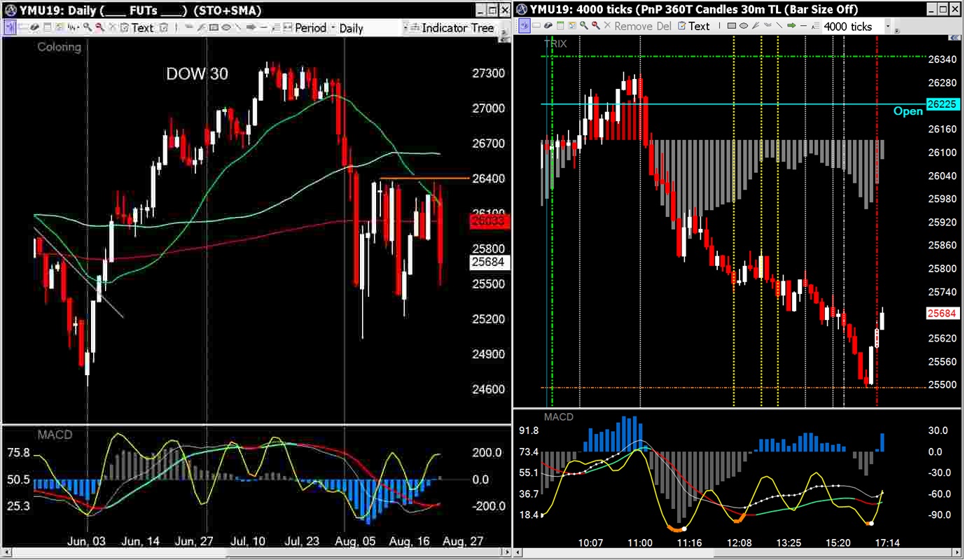965x560 pixels.
Task: Select the green arrow tool in ticks toolbar
Action: point(791,27)
